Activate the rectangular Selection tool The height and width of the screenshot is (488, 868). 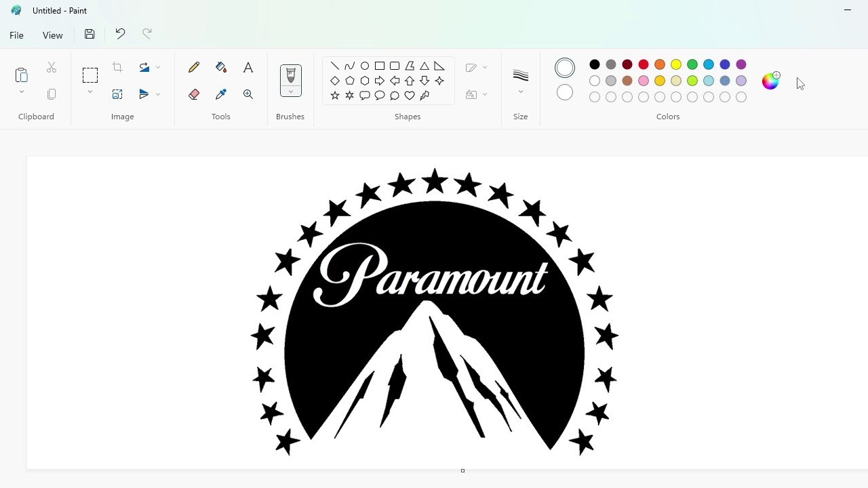click(90, 75)
